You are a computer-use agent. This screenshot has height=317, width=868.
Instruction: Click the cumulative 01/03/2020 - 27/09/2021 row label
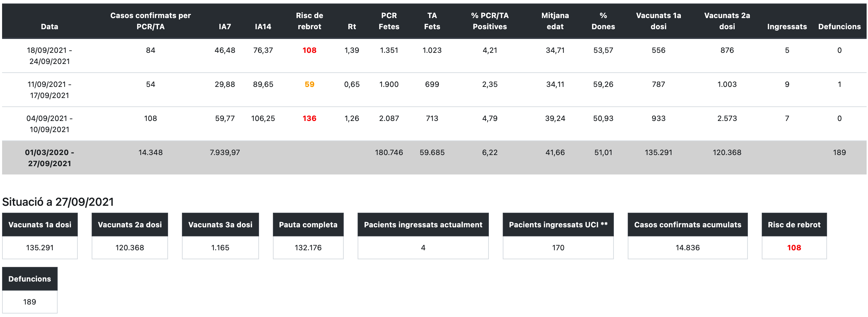(x=49, y=158)
